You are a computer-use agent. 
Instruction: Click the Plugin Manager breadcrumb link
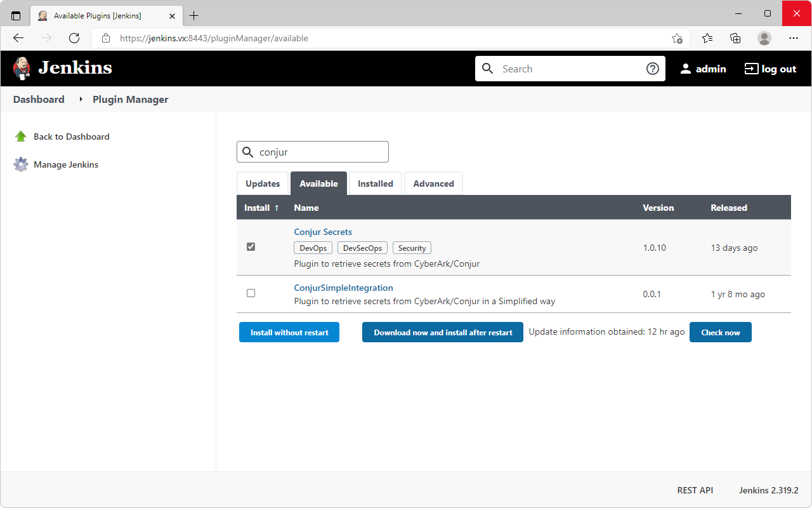[131, 99]
